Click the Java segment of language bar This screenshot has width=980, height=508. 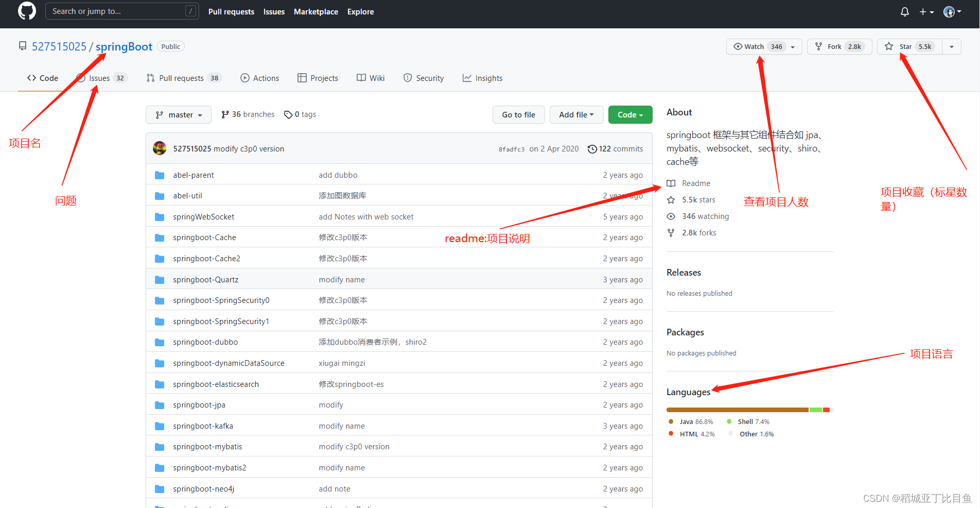(x=738, y=410)
